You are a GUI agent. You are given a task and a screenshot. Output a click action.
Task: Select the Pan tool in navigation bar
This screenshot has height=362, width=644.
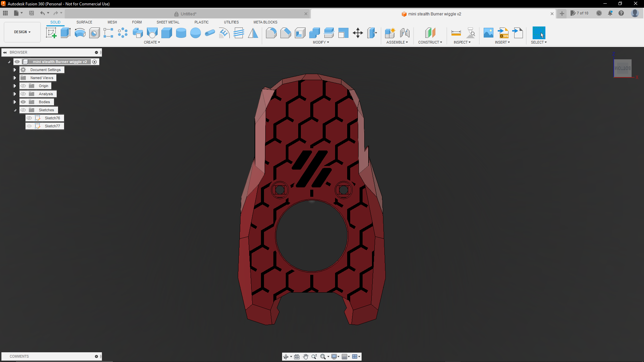pos(306,357)
